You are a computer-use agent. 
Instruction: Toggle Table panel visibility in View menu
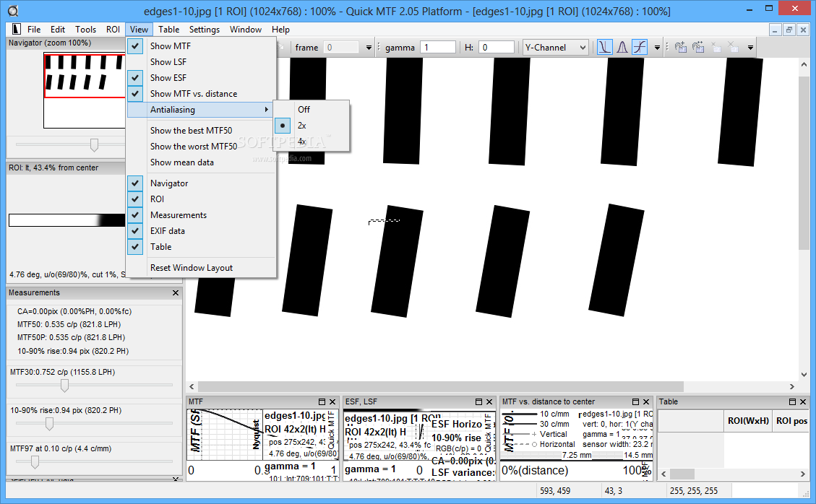[x=202, y=246]
